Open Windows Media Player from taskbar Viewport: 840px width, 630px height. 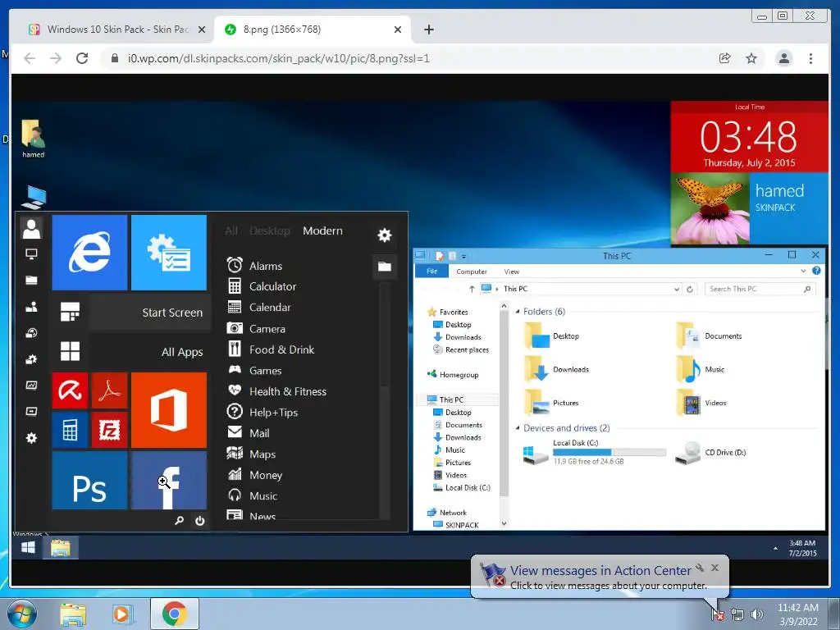[121, 614]
